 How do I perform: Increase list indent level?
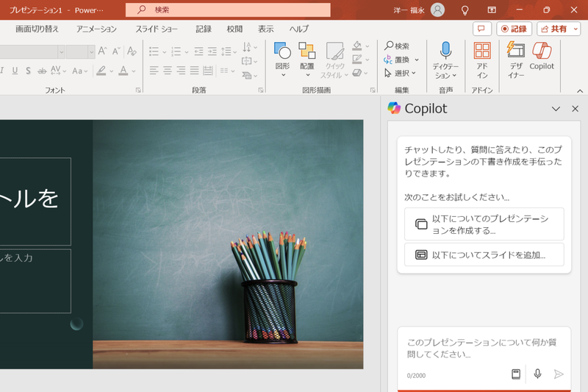(212, 51)
